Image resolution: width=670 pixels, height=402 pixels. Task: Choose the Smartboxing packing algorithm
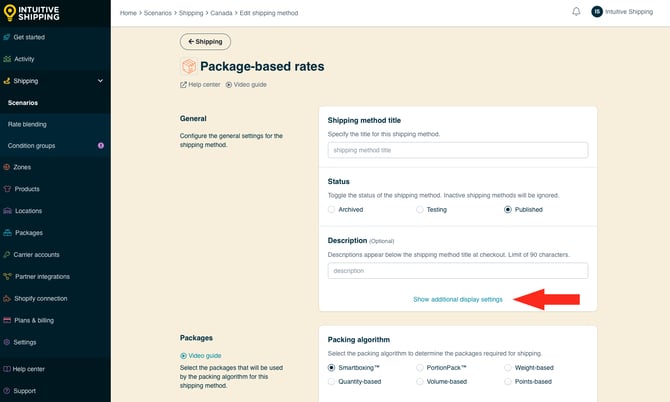331,367
